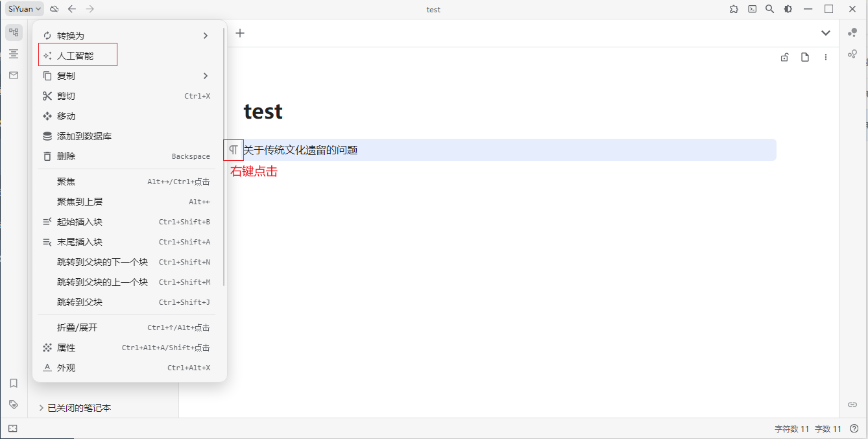Open the Outline panel in left dock
The image size is (868, 439).
(14, 54)
